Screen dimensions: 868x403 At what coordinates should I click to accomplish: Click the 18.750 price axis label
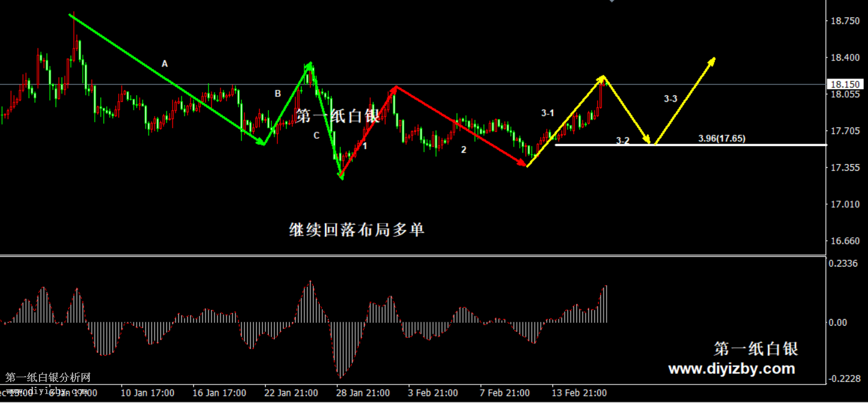pyautogui.click(x=845, y=21)
